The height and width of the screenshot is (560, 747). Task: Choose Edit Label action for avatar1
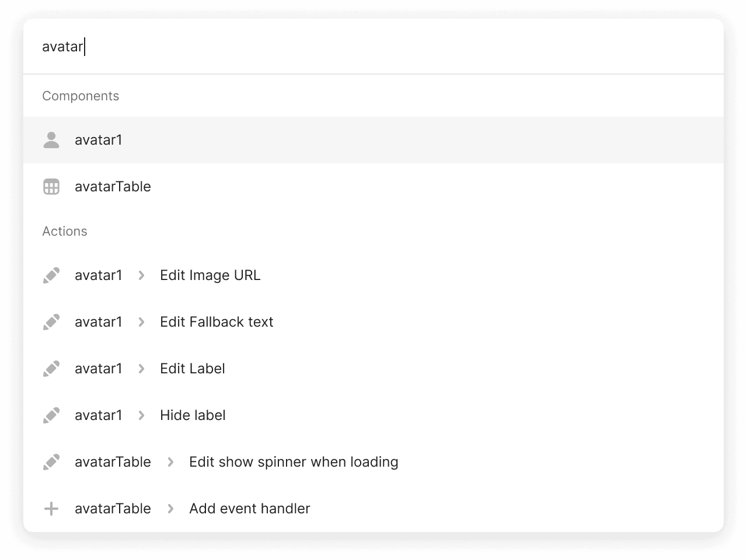click(x=193, y=369)
